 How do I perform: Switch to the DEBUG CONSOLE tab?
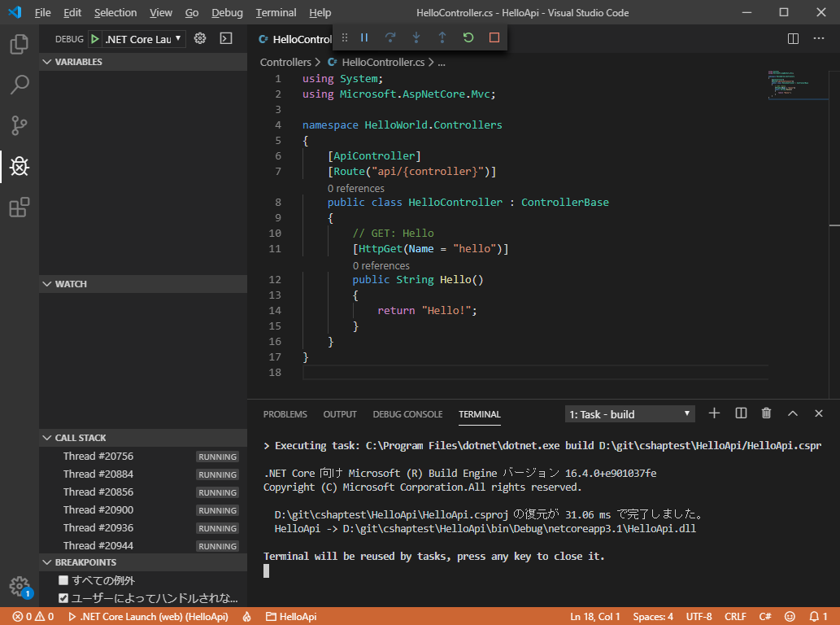407,414
